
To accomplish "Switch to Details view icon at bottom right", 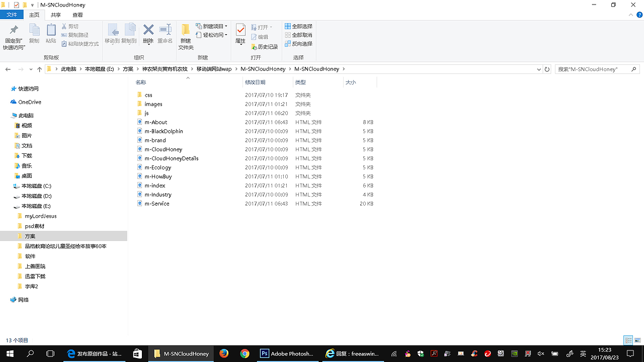I will (x=628, y=340).
